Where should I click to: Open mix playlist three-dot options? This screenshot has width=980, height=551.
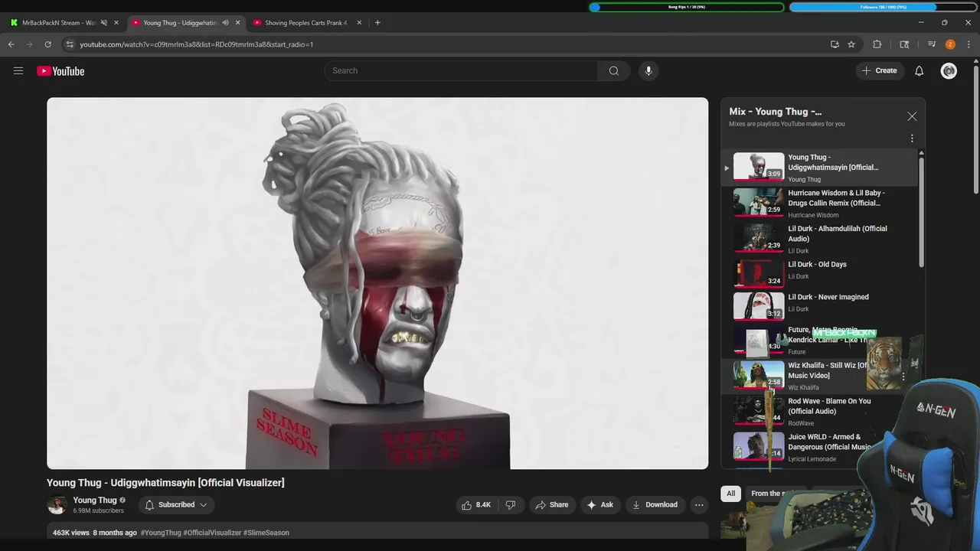click(x=912, y=139)
